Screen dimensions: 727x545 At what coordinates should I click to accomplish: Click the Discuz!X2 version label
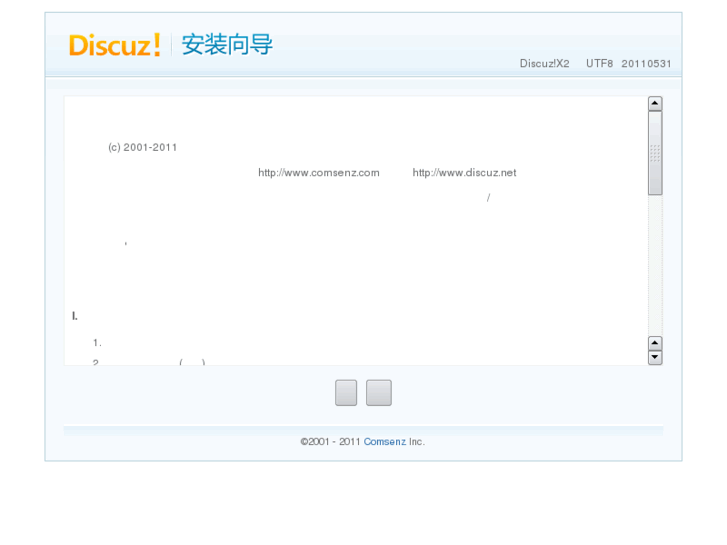[x=544, y=64]
